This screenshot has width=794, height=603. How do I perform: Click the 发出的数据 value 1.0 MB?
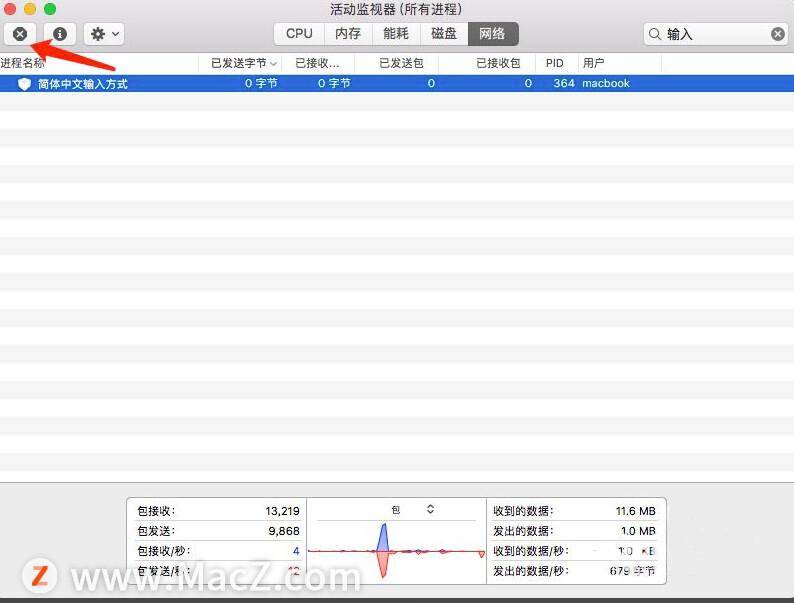tap(638, 531)
